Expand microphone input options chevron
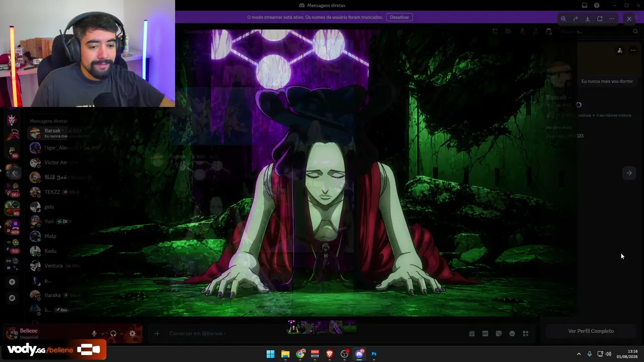644x362 pixels. pos(103,333)
